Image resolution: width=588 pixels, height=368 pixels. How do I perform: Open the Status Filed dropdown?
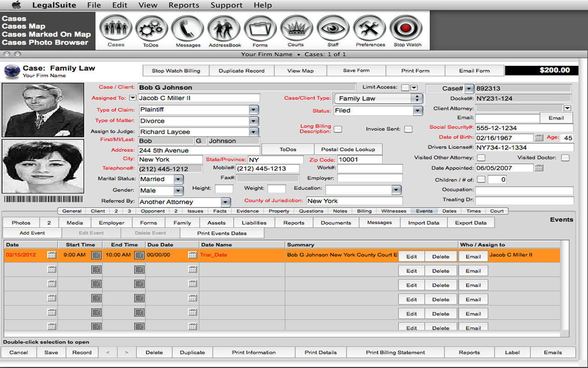tap(417, 111)
